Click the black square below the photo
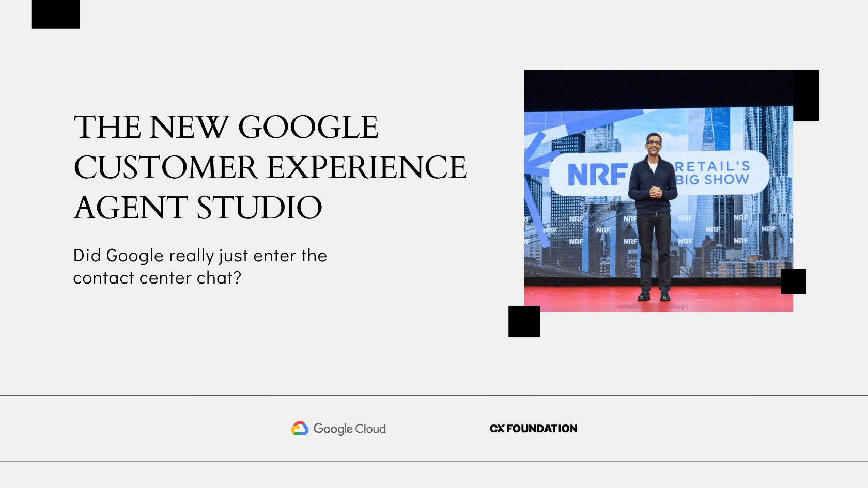The image size is (868, 488). pyautogui.click(x=523, y=321)
